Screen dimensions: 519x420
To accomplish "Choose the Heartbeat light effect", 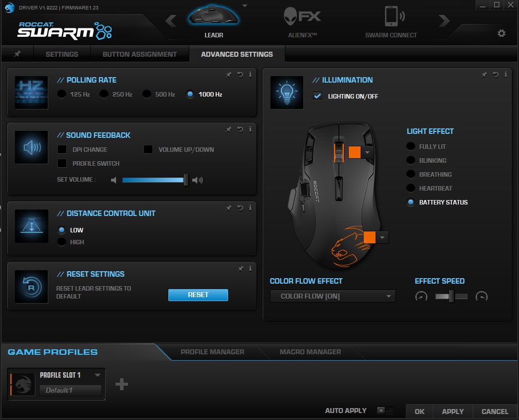I will pos(411,188).
